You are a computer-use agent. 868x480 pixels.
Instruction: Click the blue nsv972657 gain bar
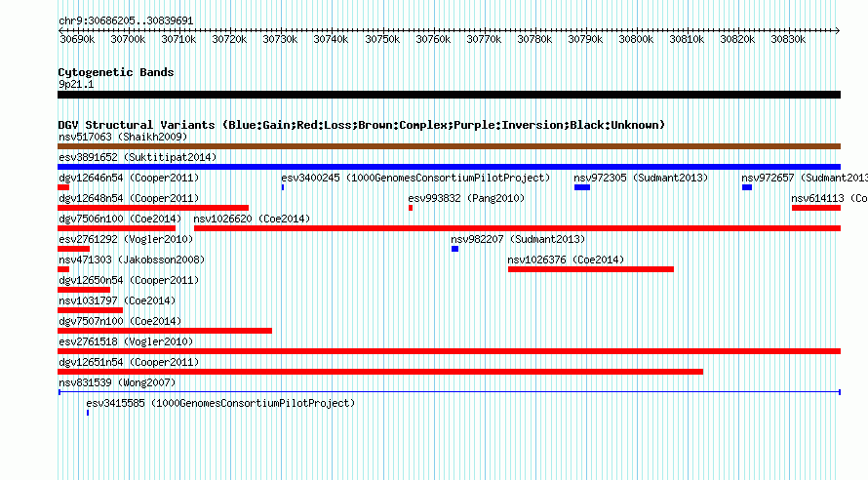tap(747, 187)
